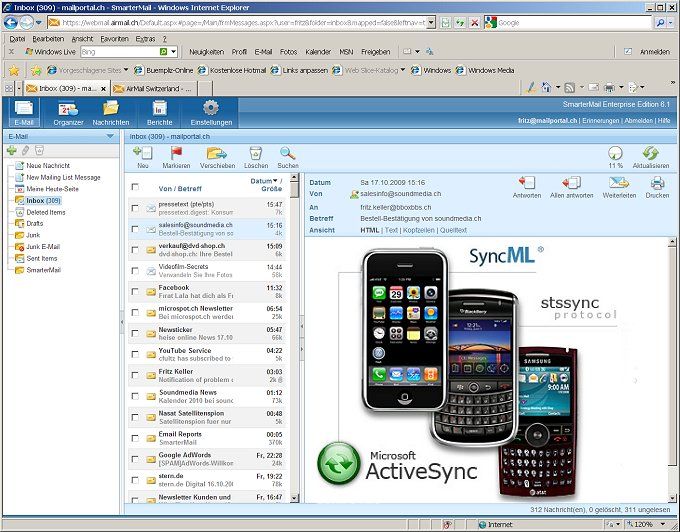The width and height of the screenshot is (680, 532).
Task: Click the Antworten reply icon
Action: (x=526, y=183)
